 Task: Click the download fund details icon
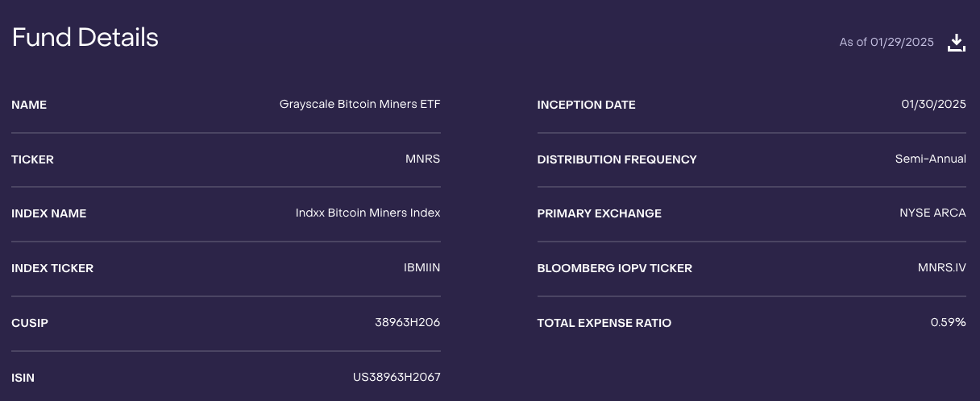pyautogui.click(x=956, y=43)
